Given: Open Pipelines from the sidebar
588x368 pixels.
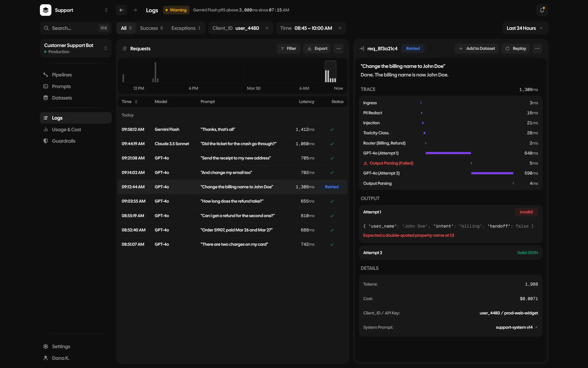Looking at the screenshot, I should 76,75.
